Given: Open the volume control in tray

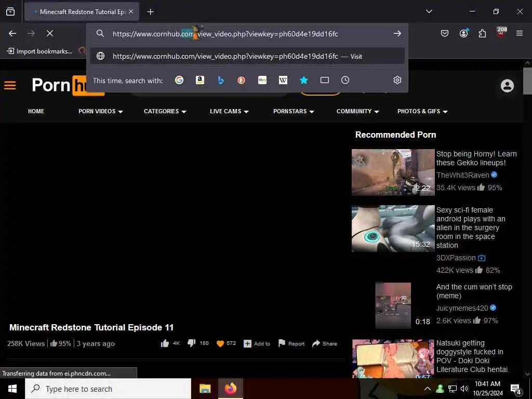Looking at the screenshot, I should tap(464, 389).
